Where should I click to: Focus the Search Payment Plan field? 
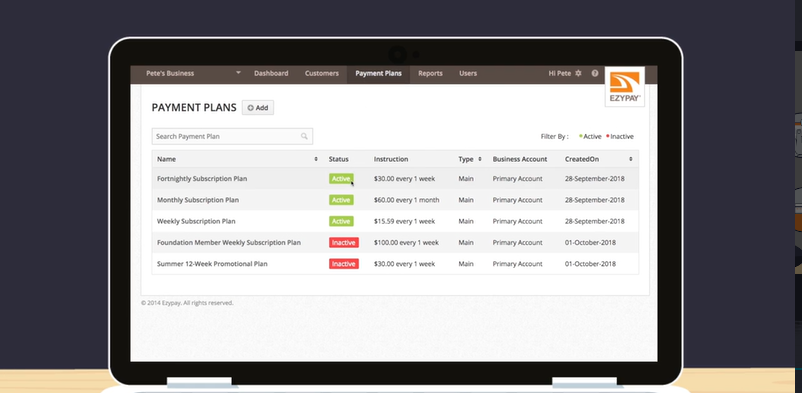coord(232,136)
